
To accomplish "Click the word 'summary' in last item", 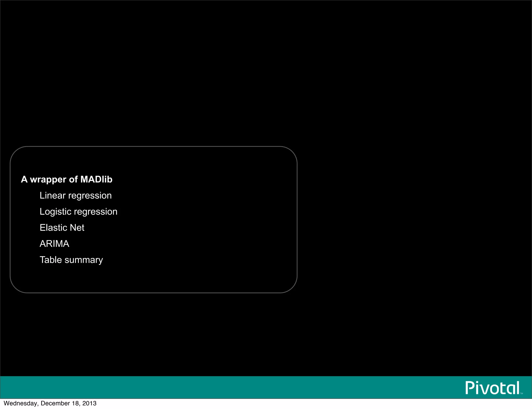I will pyautogui.click(x=84, y=260).
